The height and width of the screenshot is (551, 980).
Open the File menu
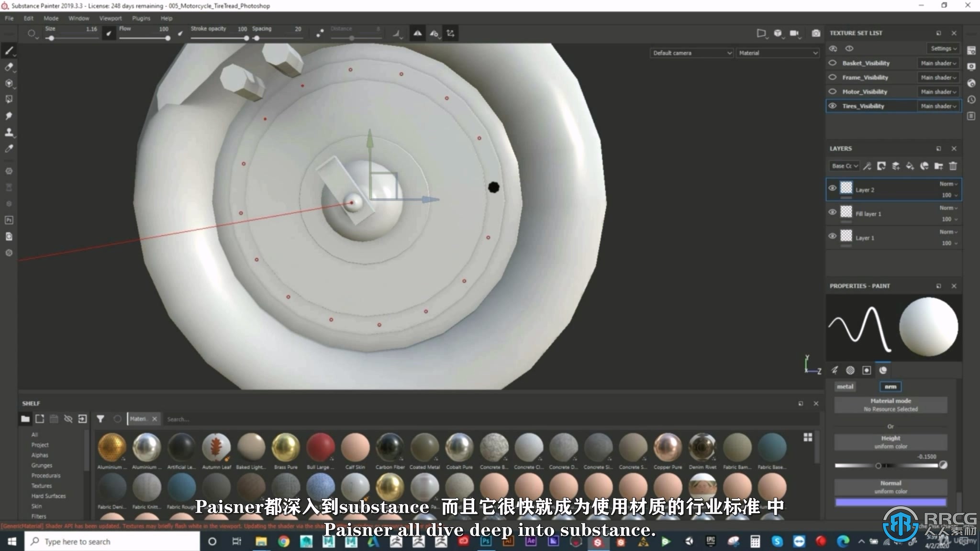(x=9, y=18)
